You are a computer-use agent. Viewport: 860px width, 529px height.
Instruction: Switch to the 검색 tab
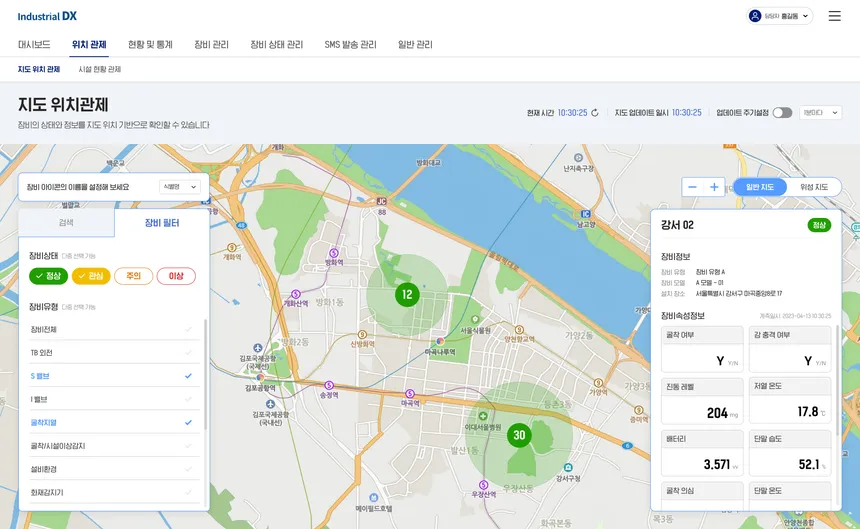tap(66, 223)
